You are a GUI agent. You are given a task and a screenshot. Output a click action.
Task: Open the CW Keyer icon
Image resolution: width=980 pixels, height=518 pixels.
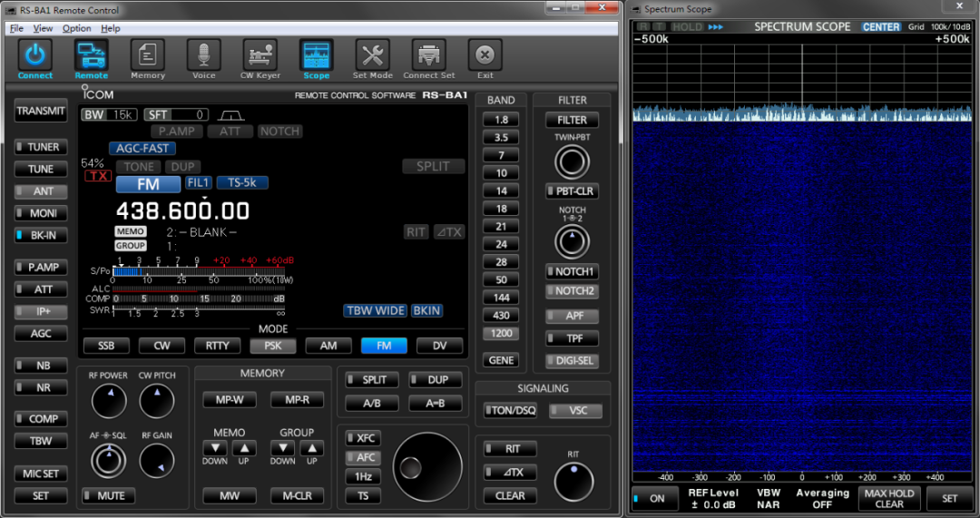click(x=260, y=55)
